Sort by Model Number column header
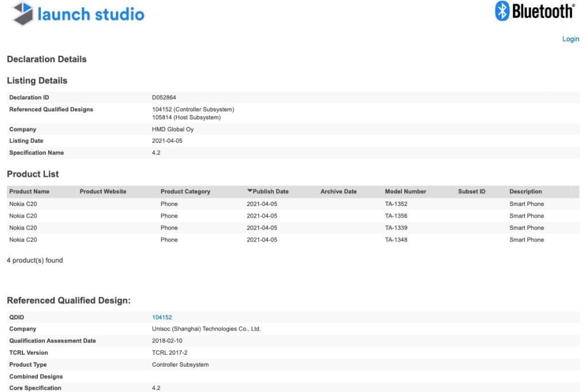The image size is (588, 392). (405, 192)
